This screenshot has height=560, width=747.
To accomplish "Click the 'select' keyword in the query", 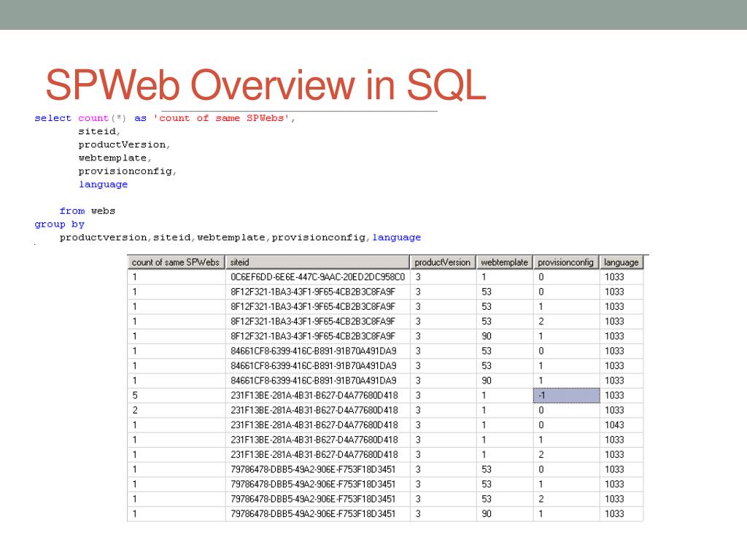I will pyautogui.click(x=53, y=118).
